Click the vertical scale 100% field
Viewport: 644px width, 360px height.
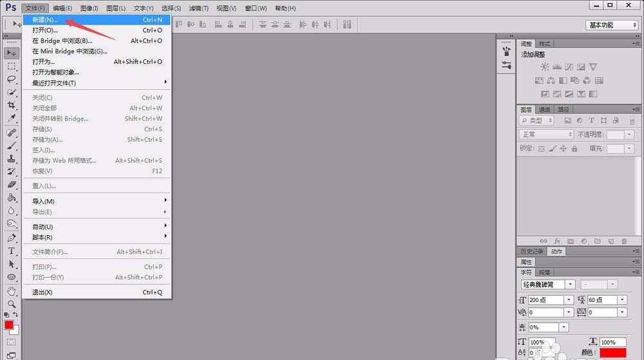(x=542, y=342)
